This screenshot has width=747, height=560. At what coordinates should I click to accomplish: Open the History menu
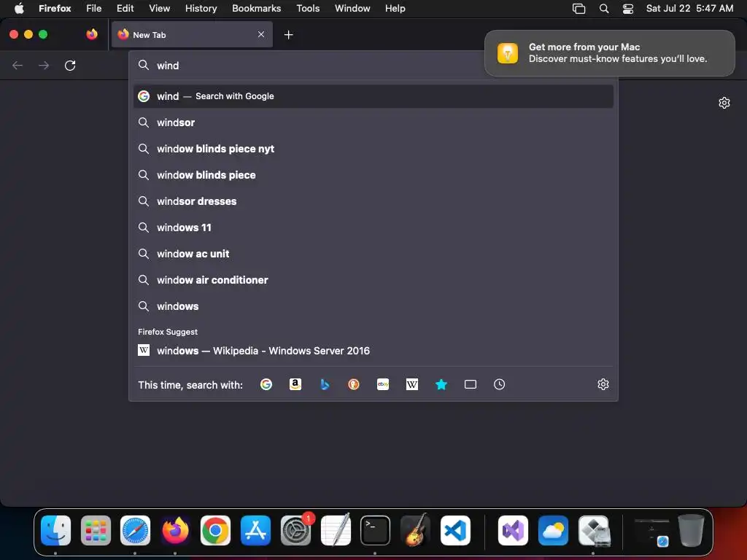point(201,8)
